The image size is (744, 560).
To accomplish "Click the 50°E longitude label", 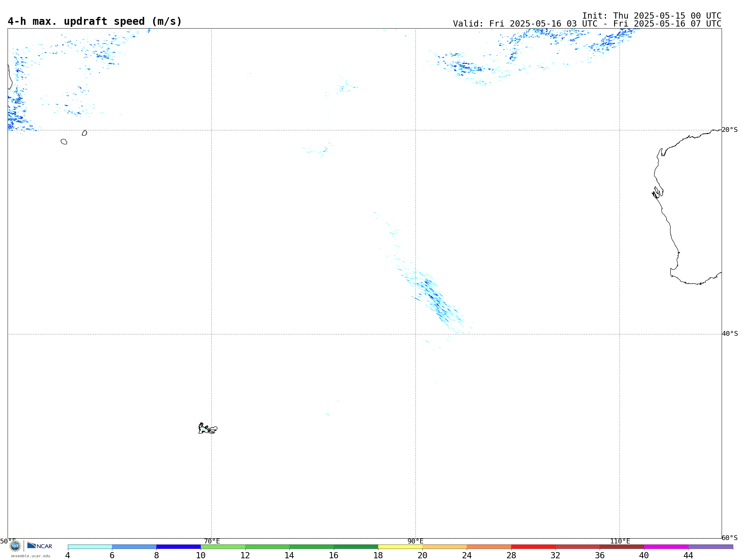I will click(8, 541).
